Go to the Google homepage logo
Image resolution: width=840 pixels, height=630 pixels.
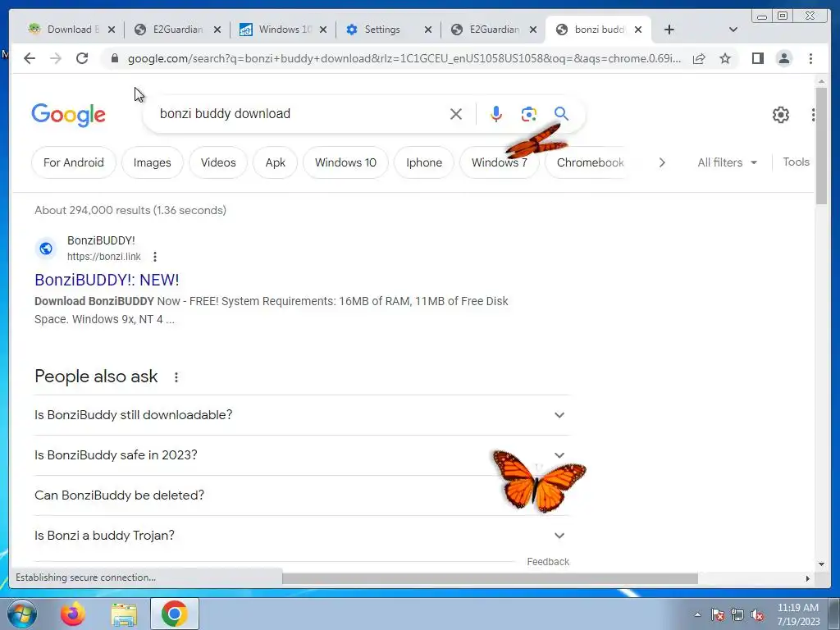click(x=69, y=115)
